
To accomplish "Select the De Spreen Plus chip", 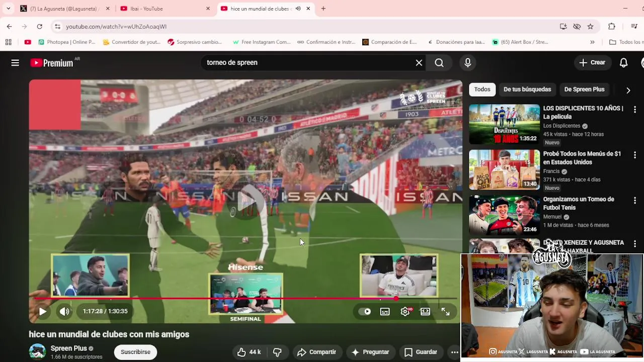I will click(584, 89).
